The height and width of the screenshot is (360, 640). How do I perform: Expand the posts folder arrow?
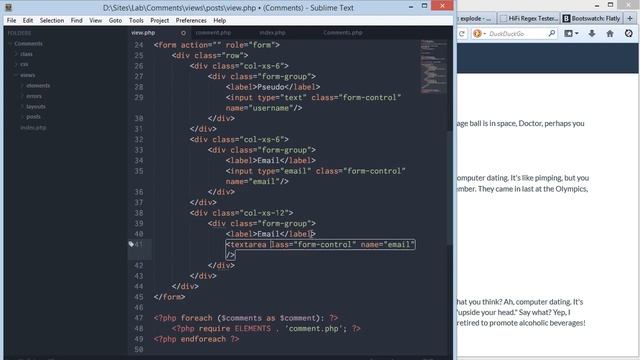point(22,117)
